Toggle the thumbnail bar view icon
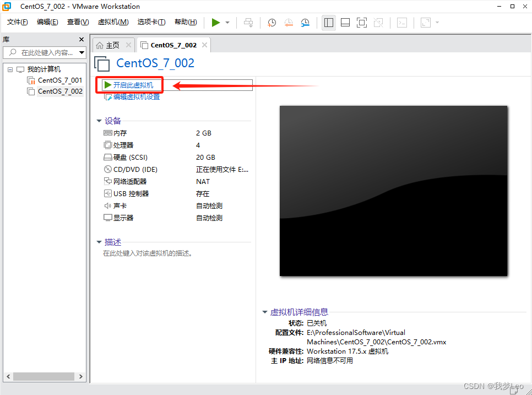Image resolution: width=532 pixels, height=395 pixels. coord(345,23)
